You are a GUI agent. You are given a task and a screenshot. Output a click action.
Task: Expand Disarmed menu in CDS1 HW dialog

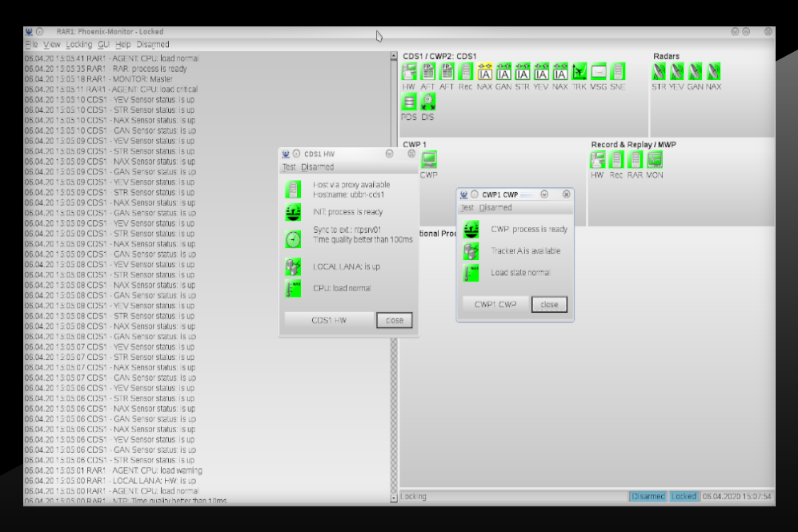click(x=318, y=167)
